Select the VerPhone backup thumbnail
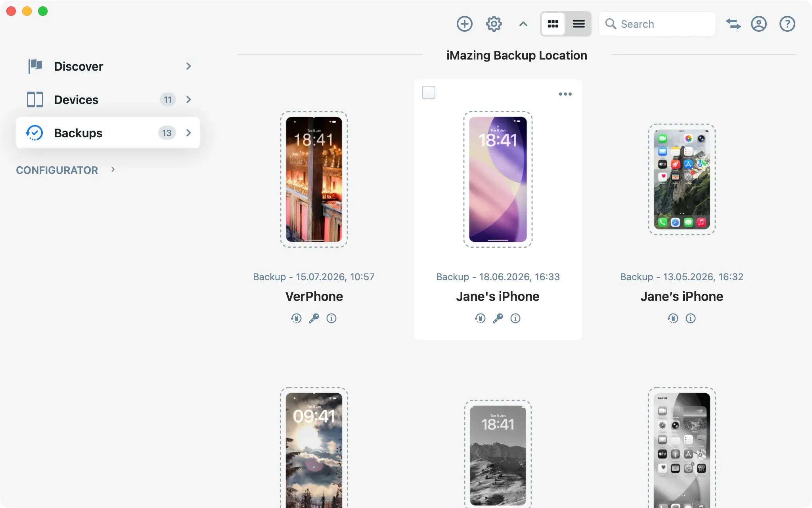 click(x=314, y=179)
